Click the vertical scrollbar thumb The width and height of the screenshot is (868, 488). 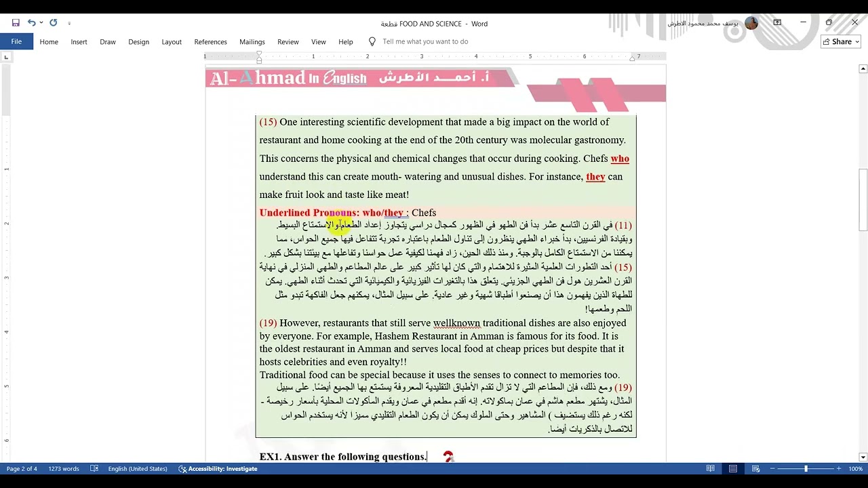click(x=863, y=200)
